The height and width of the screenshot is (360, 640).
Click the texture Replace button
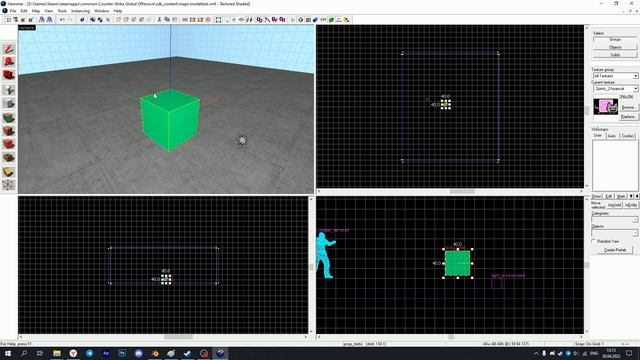point(628,117)
